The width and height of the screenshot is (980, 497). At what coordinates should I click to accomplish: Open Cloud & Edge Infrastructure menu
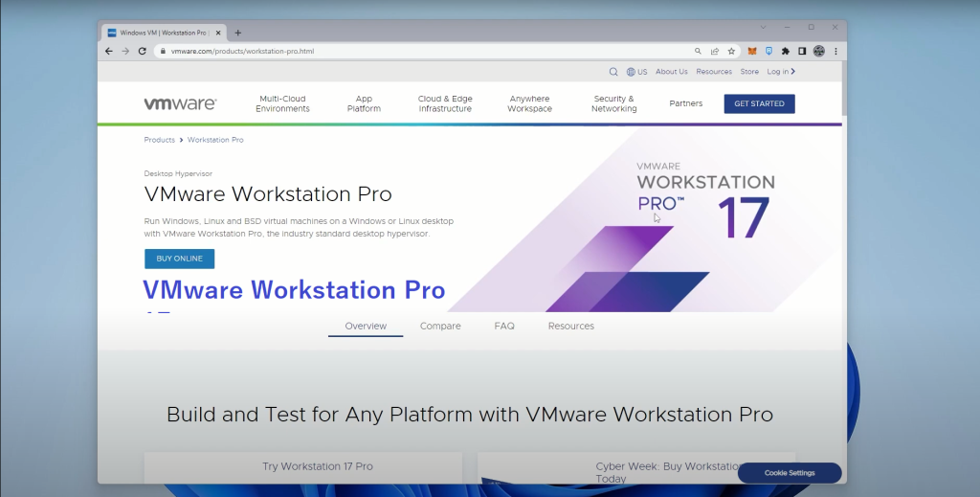coord(445,103)
